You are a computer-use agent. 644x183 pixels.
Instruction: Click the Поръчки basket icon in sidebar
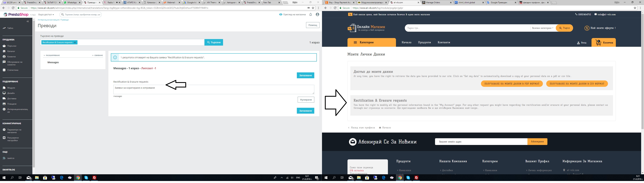pyautogui.click(x=4, y=46)
